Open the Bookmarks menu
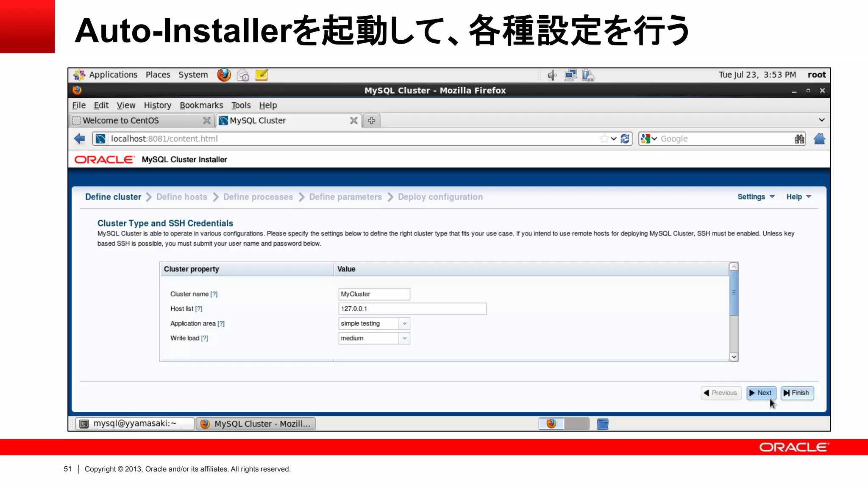Screen dimensions: 868x488 tap(201, 105)
